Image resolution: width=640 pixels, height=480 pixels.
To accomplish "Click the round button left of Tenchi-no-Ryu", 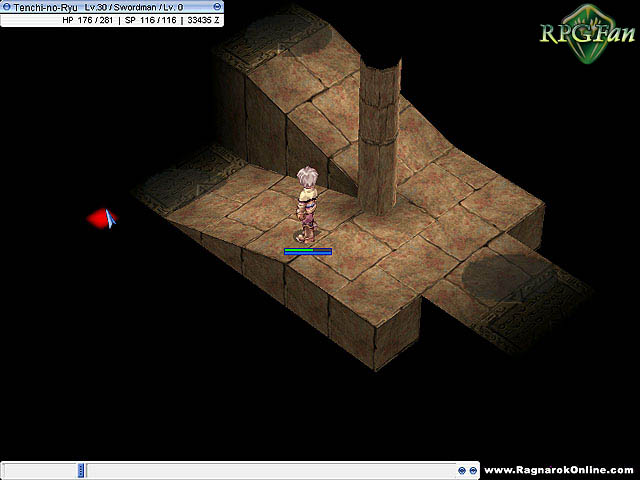I will point(6,7).
